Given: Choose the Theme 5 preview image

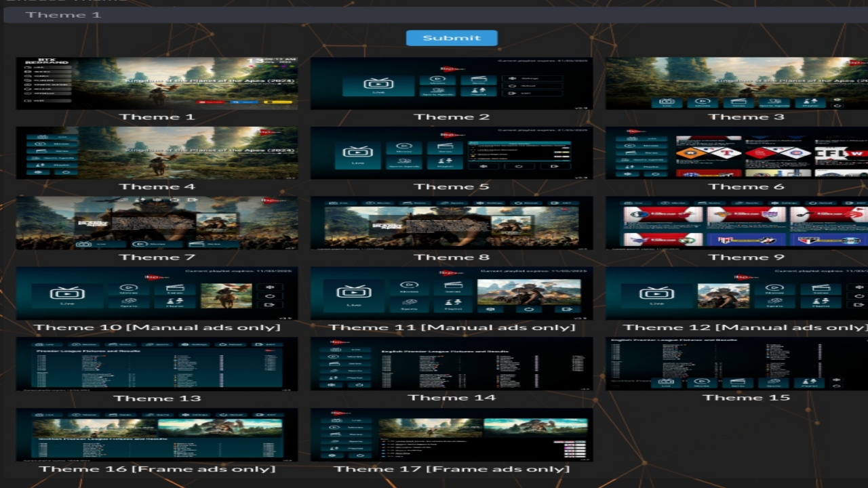Looking at the screenshot, I should (452, 153).
